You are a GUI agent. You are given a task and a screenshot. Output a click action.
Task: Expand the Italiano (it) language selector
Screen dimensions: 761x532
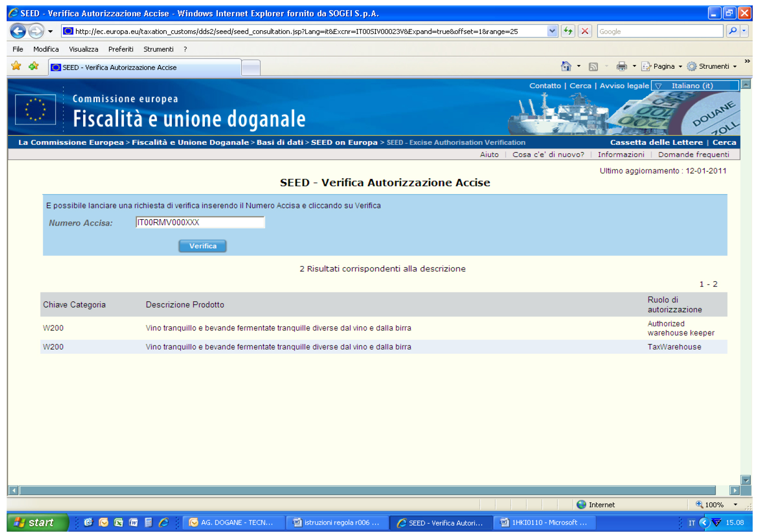[x=694, y=86]
